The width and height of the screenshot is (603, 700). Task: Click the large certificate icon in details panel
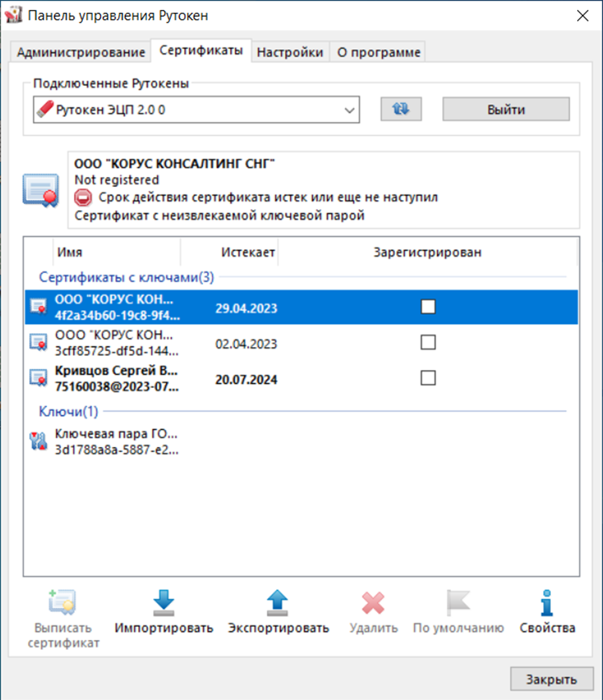pos(41,191)
